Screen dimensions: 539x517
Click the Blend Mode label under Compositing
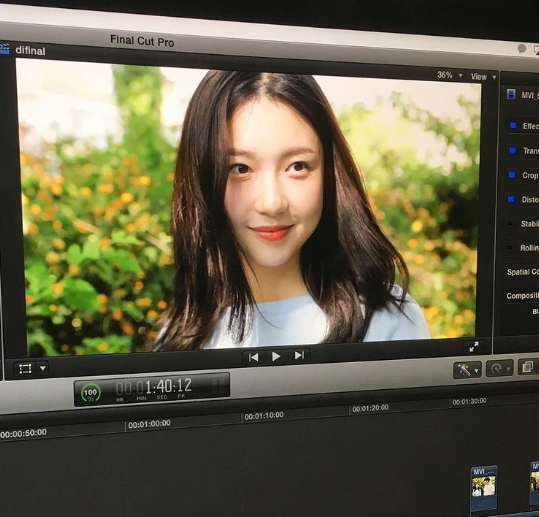(x=536, y=311)
